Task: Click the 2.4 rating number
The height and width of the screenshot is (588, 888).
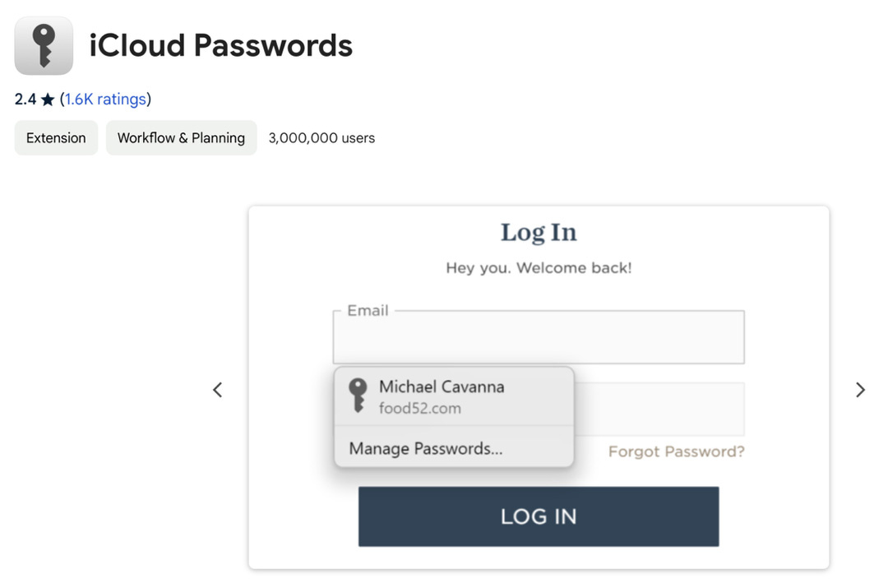Action: (25, 100)
